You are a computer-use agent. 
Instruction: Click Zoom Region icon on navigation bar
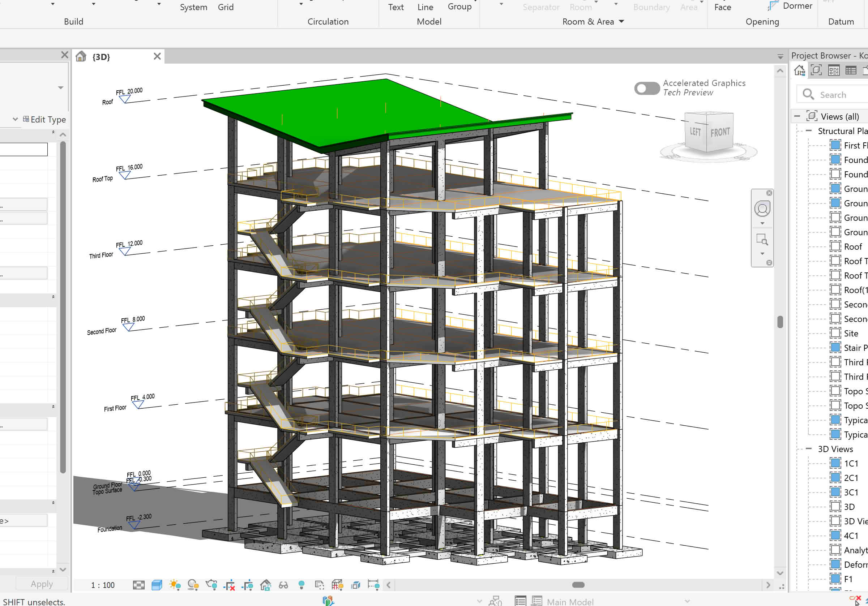pos(762,240)
